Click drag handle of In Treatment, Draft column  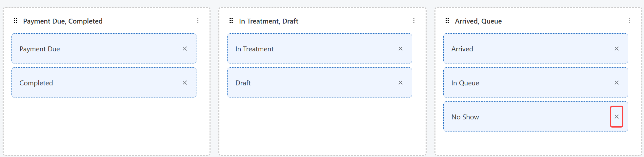(x=231, y=21)
